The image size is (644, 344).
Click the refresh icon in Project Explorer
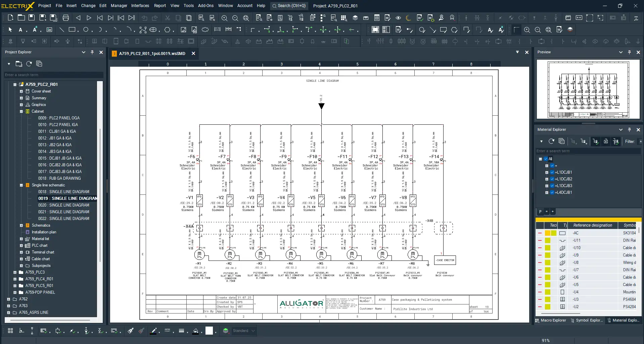coord(29,64)
